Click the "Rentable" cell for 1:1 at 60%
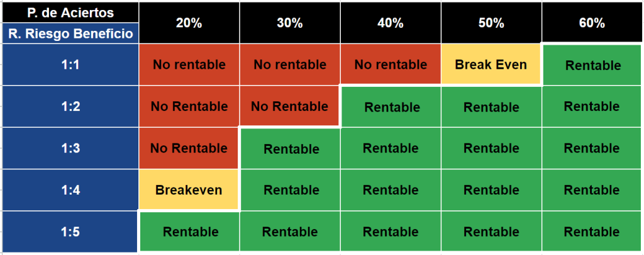This screenshot has width=644, height=255. (x=593, y=65)
